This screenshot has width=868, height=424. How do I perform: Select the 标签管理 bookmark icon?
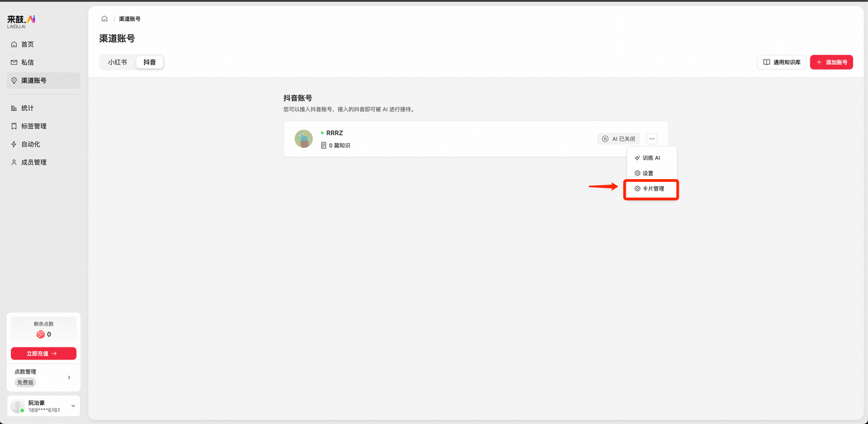(15, 126)
